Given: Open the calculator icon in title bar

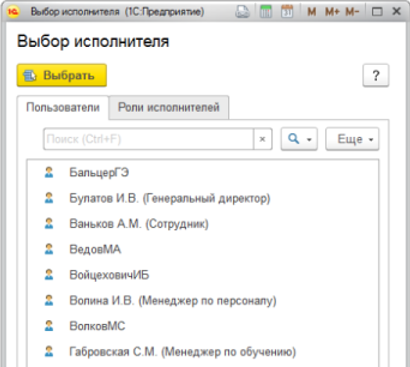Looking at the screenshot, I should click(x=266, y=12).
